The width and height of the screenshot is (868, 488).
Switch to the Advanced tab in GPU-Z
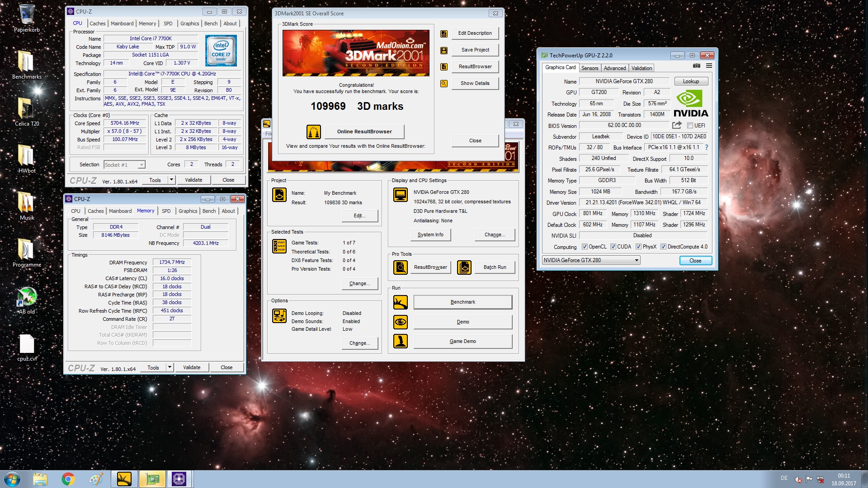coord(615,68)
